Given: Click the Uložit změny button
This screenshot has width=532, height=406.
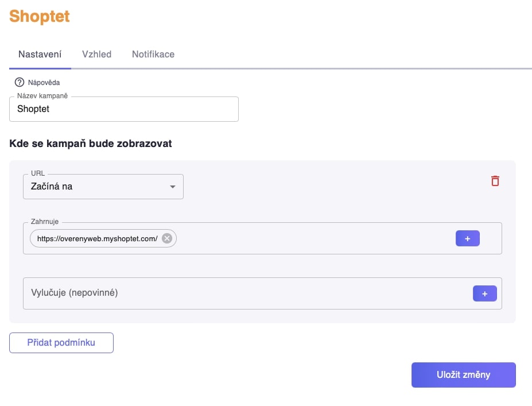Looking at the screenshot, I should click(x=464, y=375).
